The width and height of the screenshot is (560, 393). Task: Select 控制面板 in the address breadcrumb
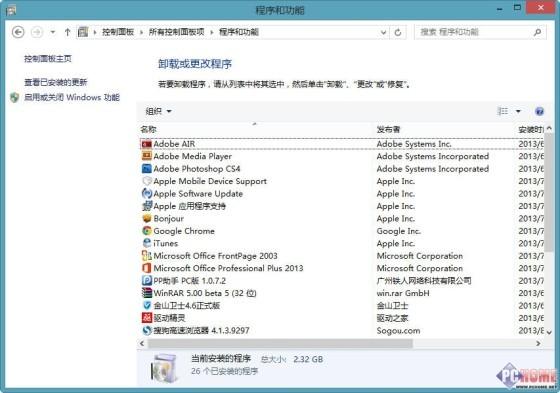tap(118, 32)
